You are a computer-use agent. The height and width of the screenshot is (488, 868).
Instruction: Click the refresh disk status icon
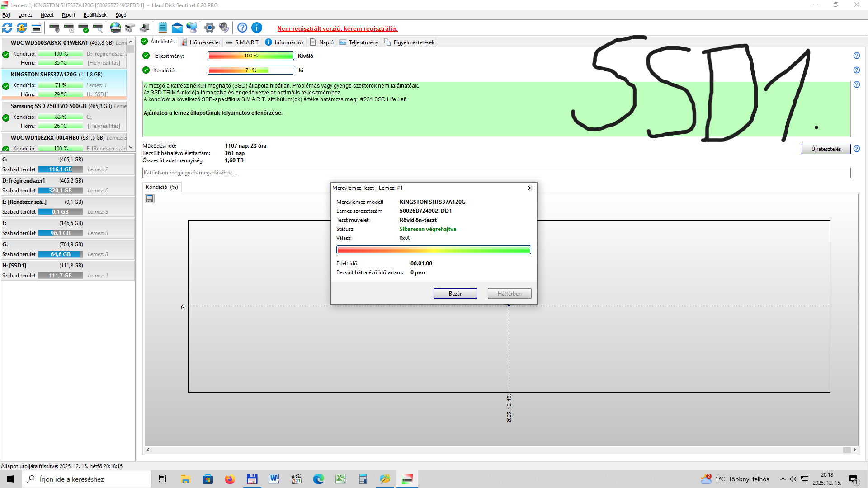tap(7, 28)
